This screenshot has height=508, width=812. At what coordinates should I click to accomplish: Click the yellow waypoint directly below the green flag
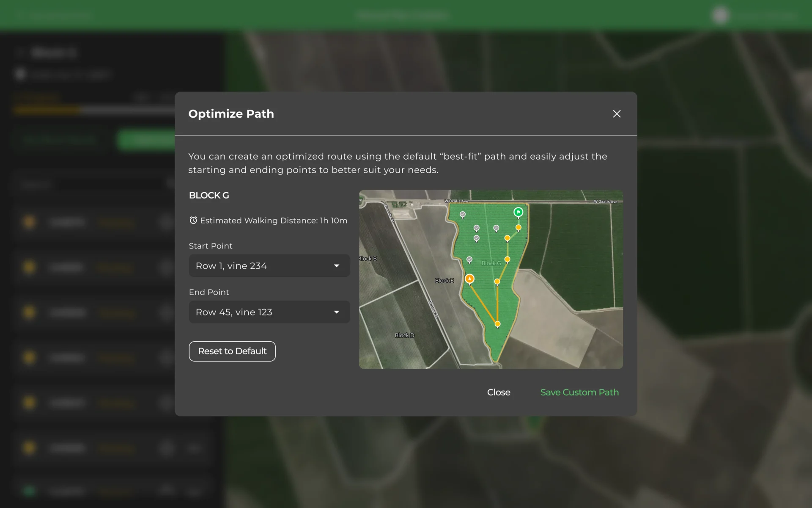518,228
